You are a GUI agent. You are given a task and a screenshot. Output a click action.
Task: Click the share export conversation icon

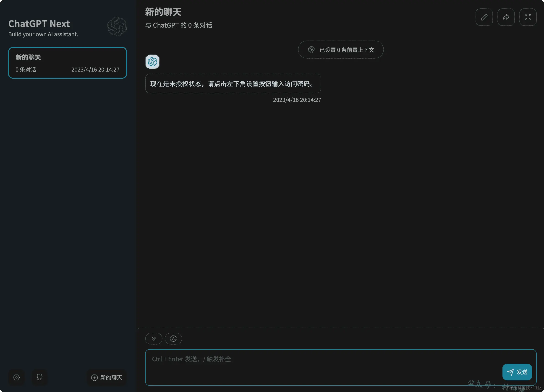point(506,17)
